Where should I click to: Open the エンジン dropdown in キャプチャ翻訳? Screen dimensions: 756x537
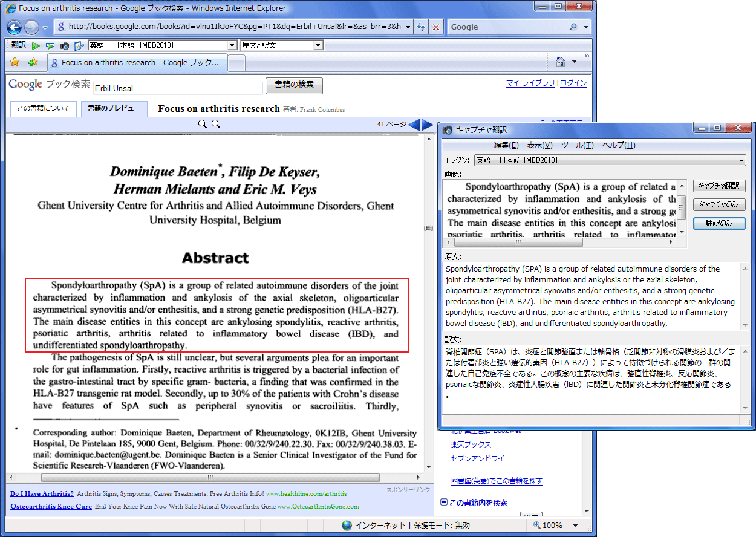click(610, 160)
